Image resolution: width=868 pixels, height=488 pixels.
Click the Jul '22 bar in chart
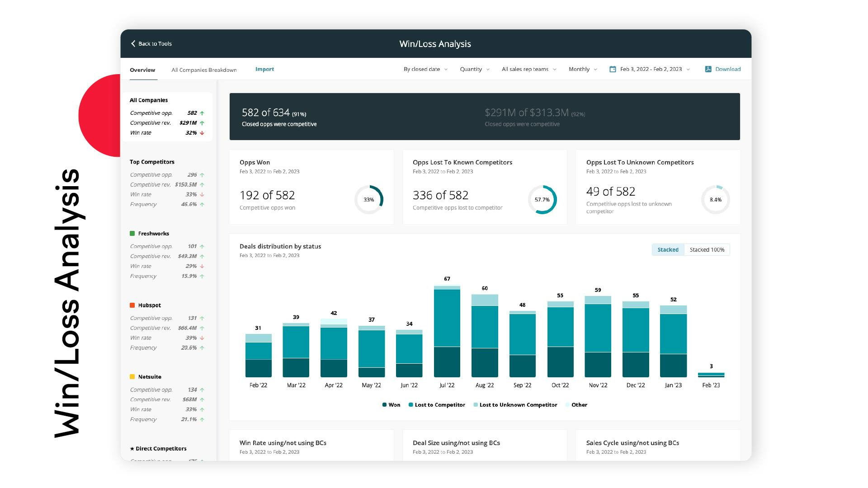tap(447, 332)
